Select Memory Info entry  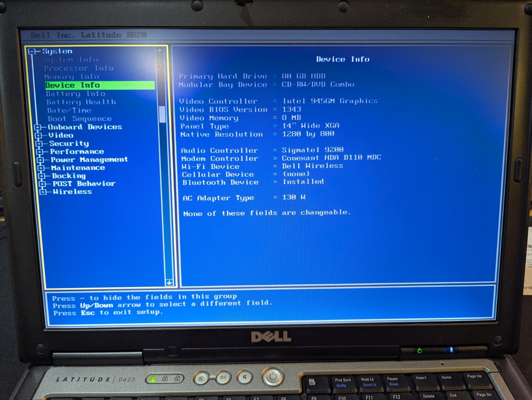click(x=72, y=77)
